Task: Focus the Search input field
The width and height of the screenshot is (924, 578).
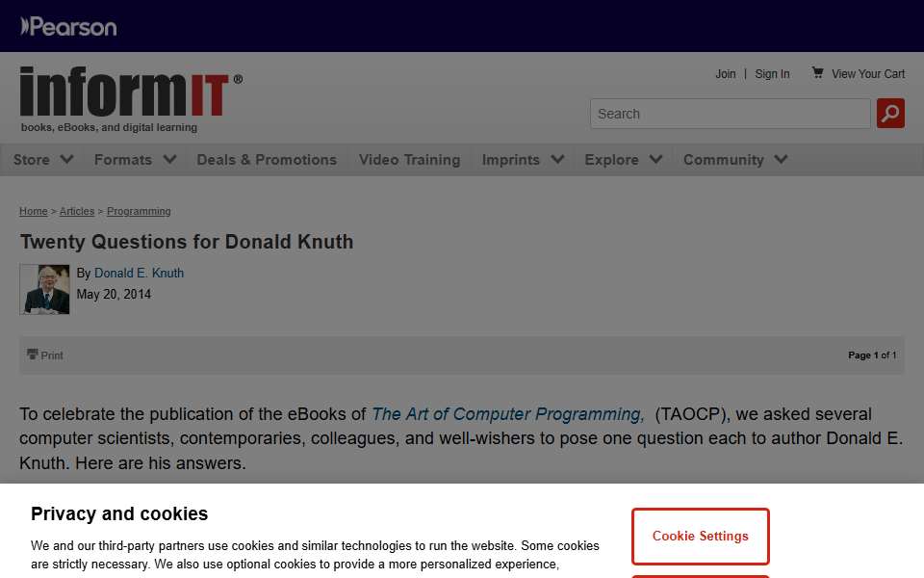Action: pos(731,114)
